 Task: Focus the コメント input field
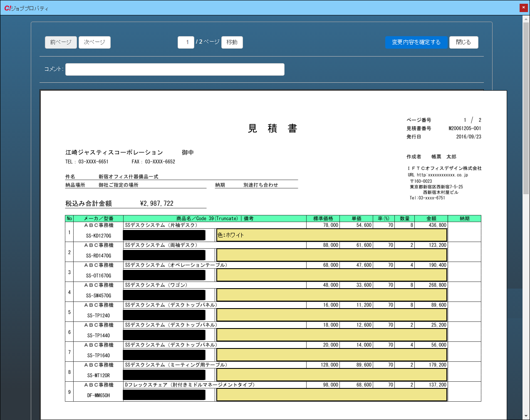tap(175, 69)
